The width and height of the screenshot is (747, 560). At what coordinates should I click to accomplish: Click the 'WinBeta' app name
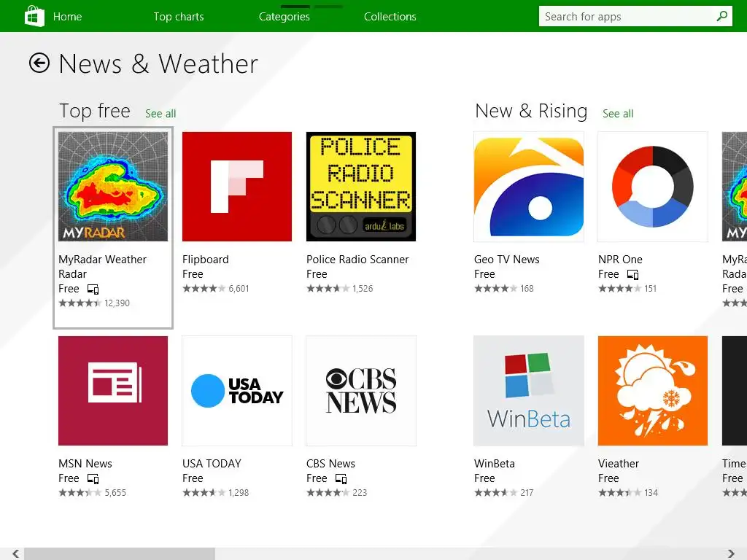(495, 464)
